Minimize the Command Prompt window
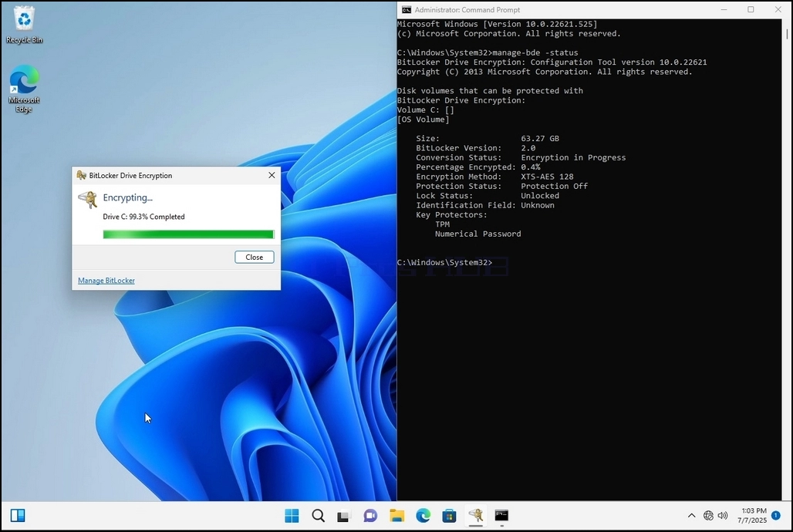This screenshot has width=793, height=532. click(x=724, y=9)
